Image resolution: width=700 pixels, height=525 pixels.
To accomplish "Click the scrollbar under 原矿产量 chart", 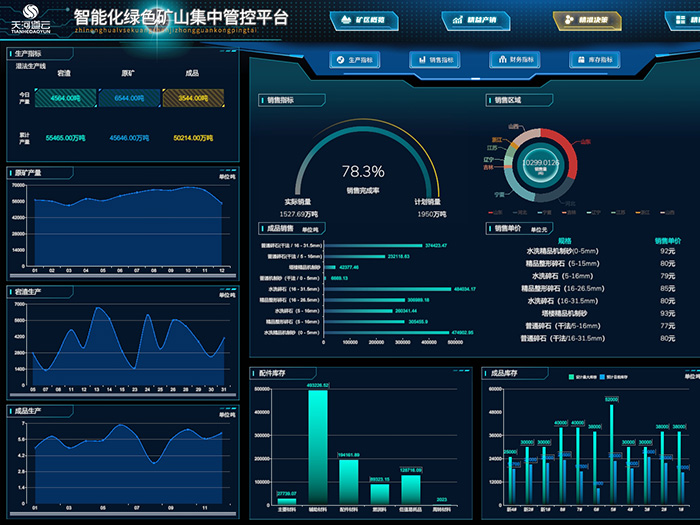I will [x=123, y=276].
